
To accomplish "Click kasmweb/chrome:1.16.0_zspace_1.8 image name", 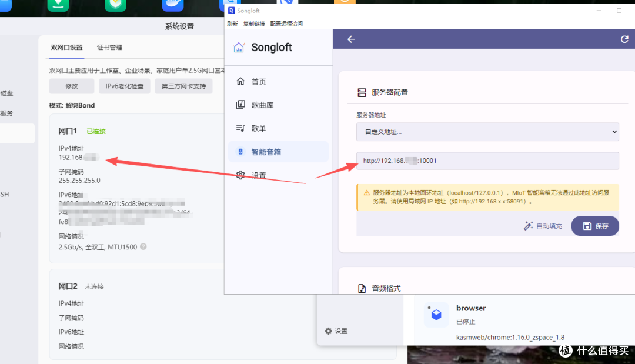I will tap(510, 338).
